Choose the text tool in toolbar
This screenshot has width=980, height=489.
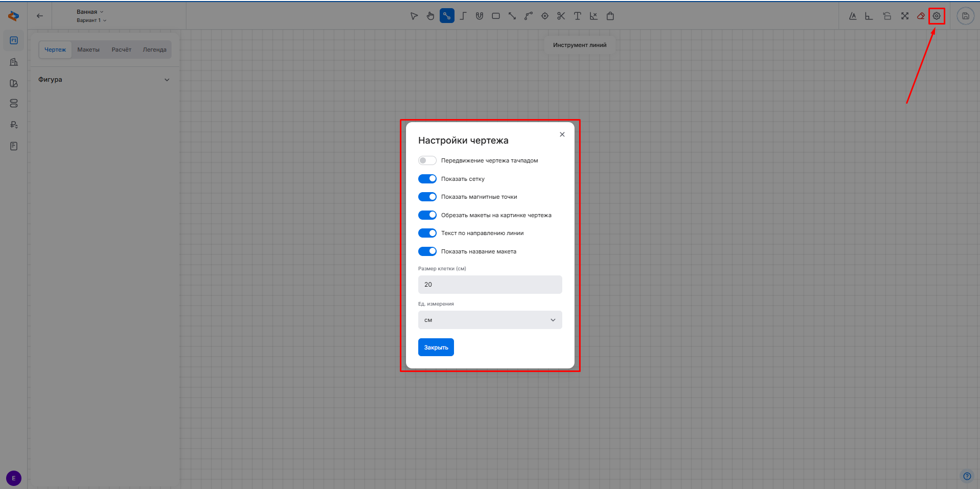578,16
